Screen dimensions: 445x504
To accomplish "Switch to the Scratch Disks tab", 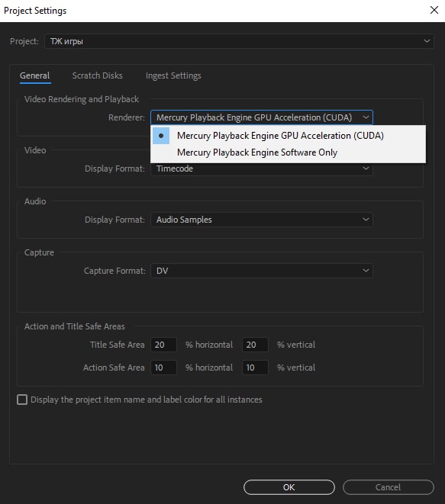I will click(x=97, y=75).
